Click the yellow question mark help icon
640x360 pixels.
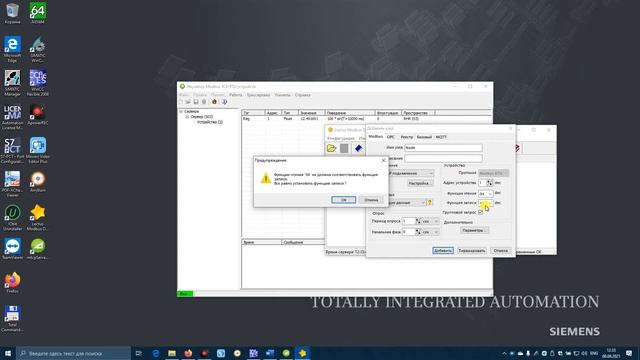[429, 202]
